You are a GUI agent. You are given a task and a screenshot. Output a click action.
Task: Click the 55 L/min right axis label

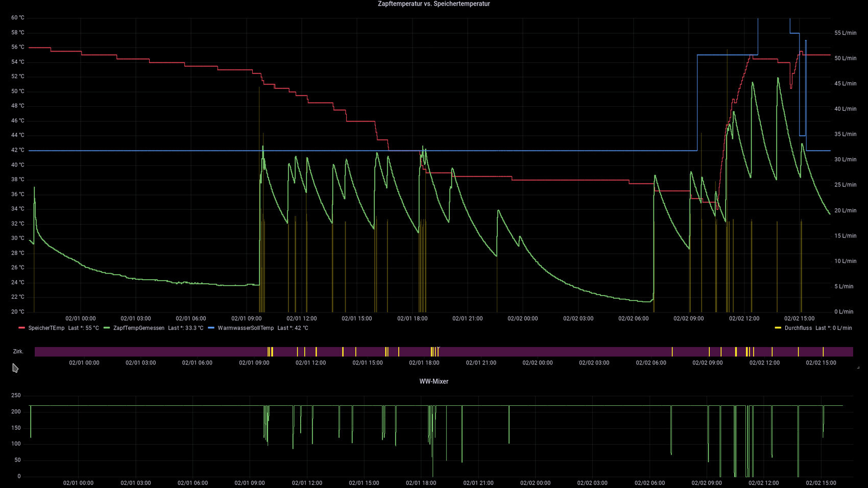point(845,33)
